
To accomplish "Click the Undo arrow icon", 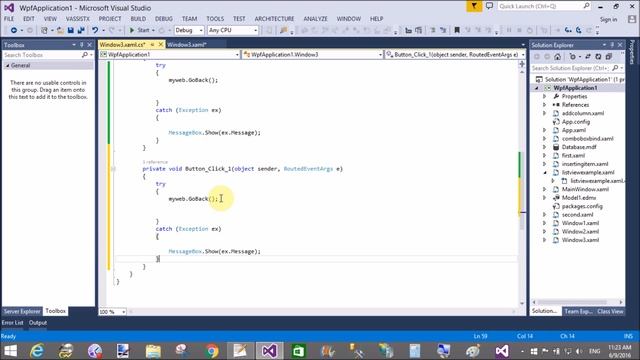I will click(95, 30).
